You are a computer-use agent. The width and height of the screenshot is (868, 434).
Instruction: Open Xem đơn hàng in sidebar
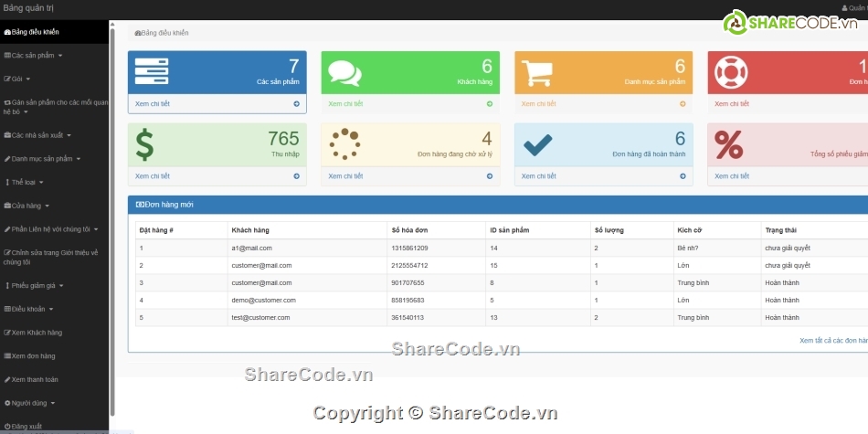(54, 356)
